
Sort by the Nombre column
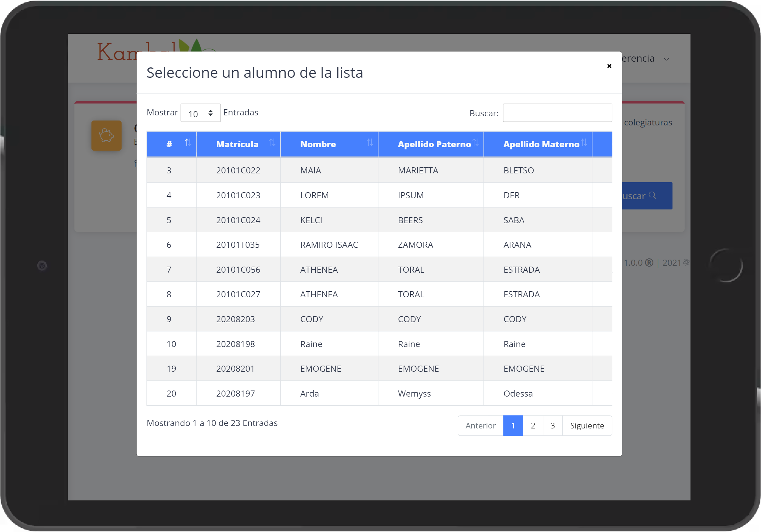tap(329, 144)
